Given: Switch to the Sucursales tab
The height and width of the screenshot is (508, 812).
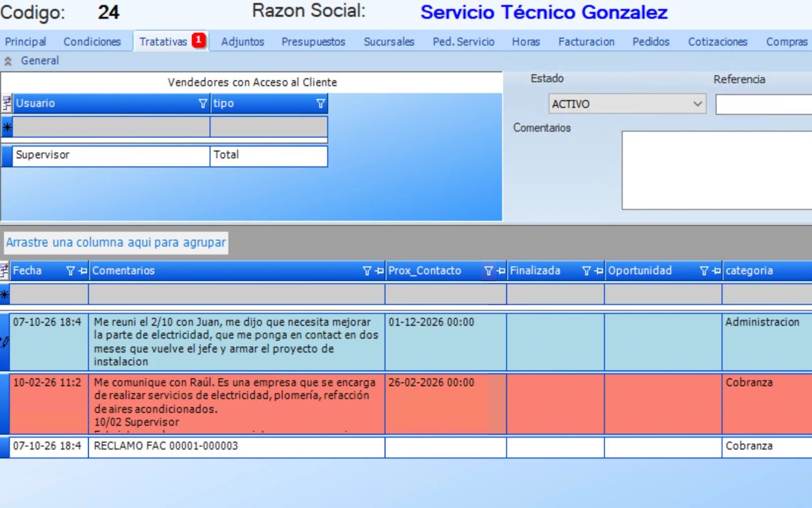Looking at the screenshot, I should pos(389,42).
